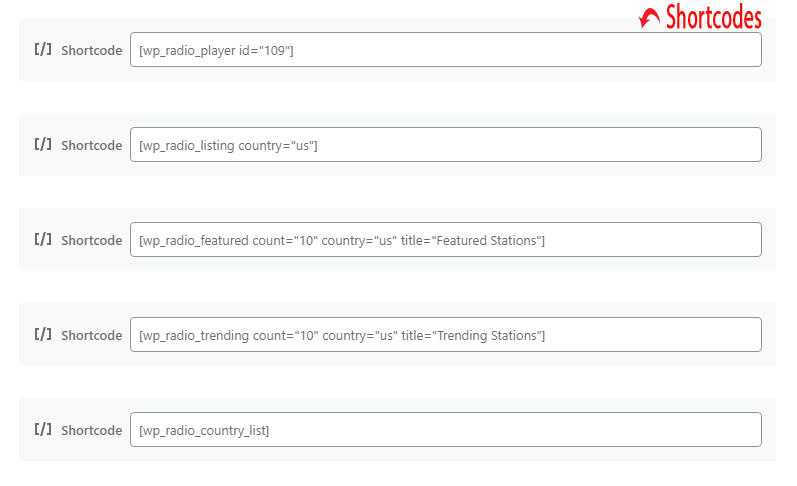
Task: Click the shortcode icon beside wp_radio_featured
Action: click(x=42, y=239)
